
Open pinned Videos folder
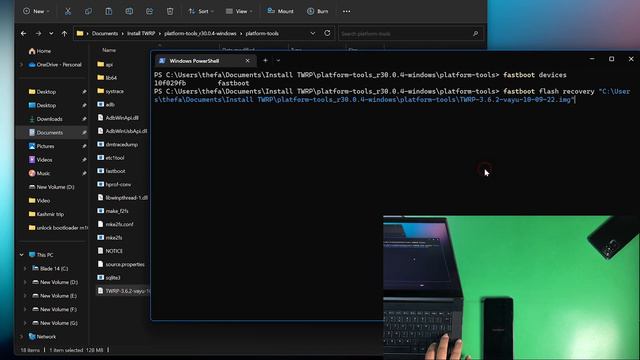point(44,160)
